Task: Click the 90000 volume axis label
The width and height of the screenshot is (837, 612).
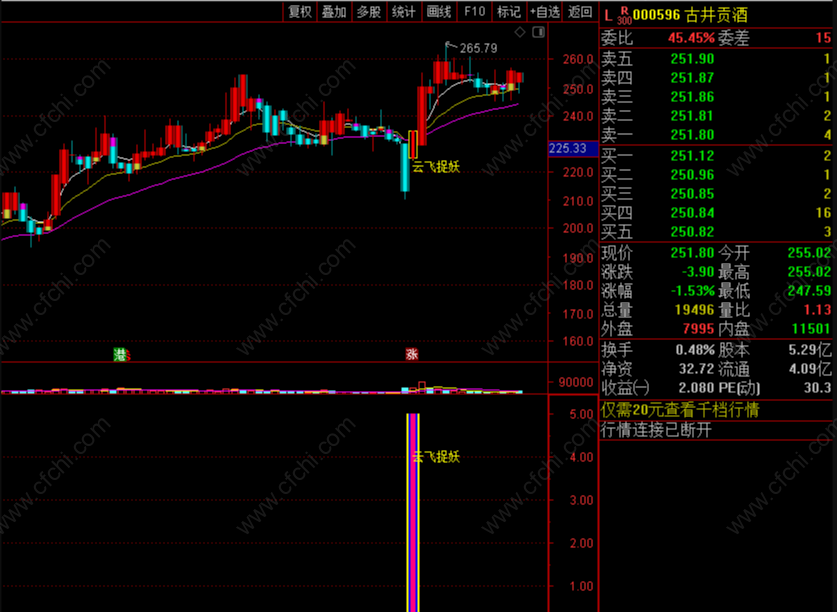Action: pos(576,382)
